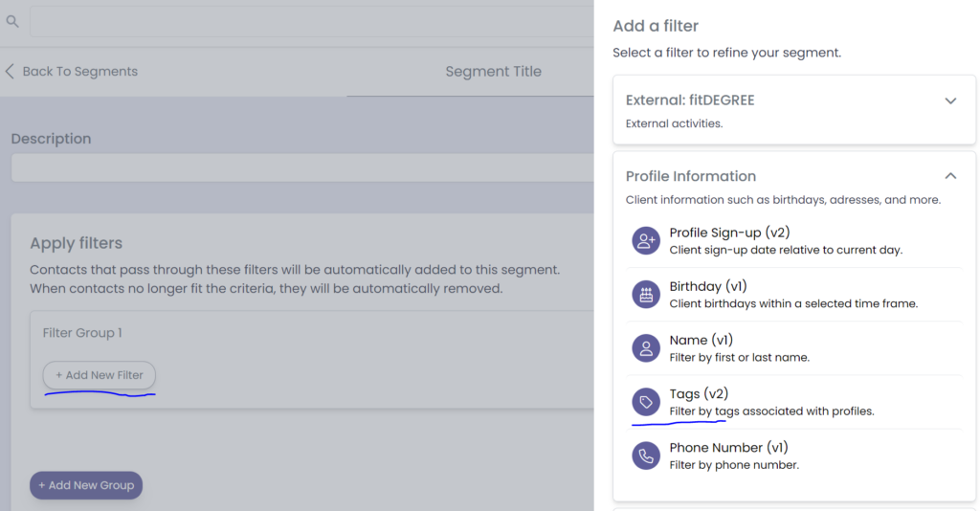Image resolution: width=980 pixels, height=511 pixels.
Task: Click into the top search field
Action: tap(311, 21)
